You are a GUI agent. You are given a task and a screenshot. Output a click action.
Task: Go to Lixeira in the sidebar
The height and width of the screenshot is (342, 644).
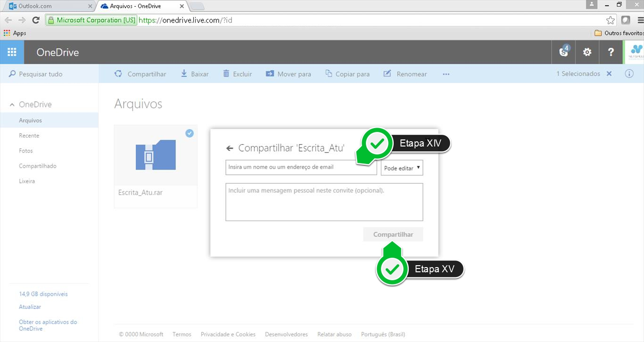coord(27,181)
